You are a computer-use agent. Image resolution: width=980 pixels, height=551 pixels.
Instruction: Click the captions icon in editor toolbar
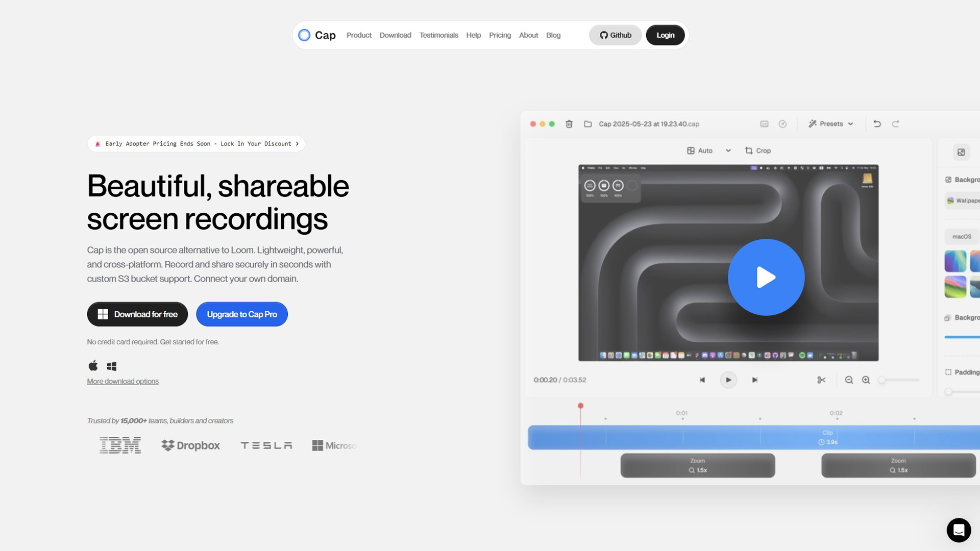point(764,124)
